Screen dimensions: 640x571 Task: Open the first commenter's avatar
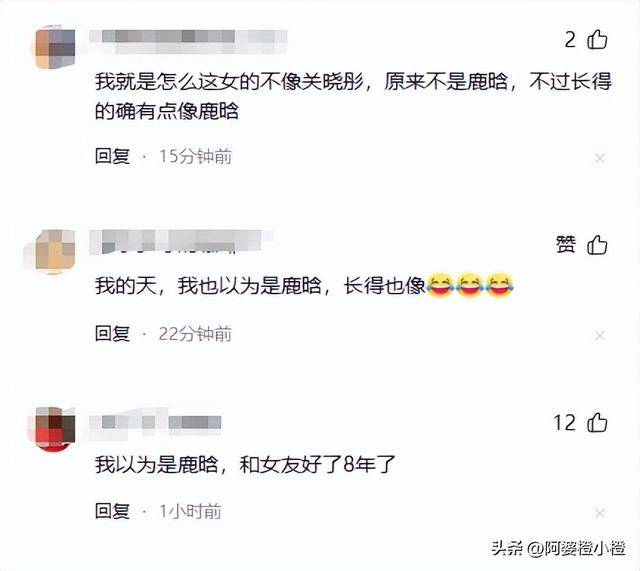coord(55,48)
